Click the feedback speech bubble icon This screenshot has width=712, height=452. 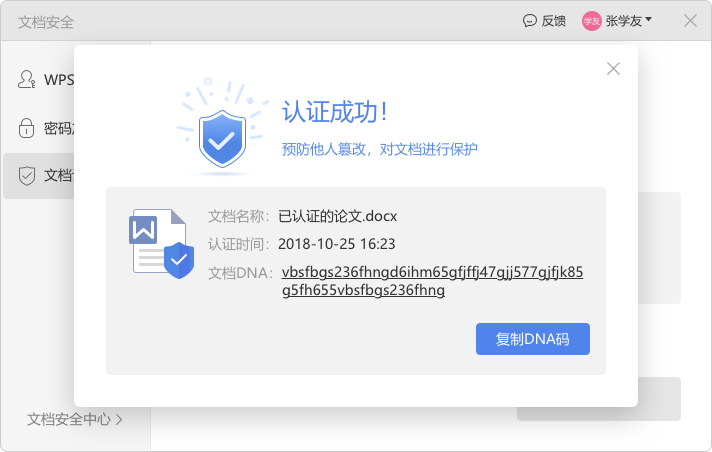(529, 21)
